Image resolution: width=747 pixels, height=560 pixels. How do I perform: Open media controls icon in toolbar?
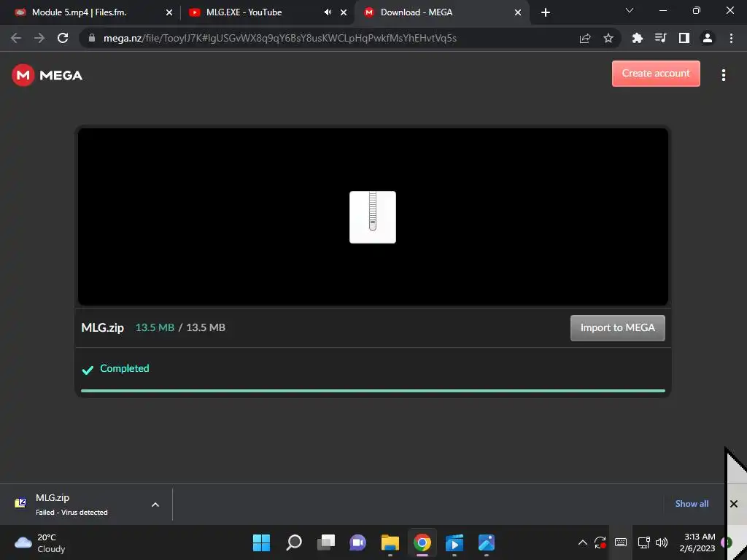pos(660,38)
